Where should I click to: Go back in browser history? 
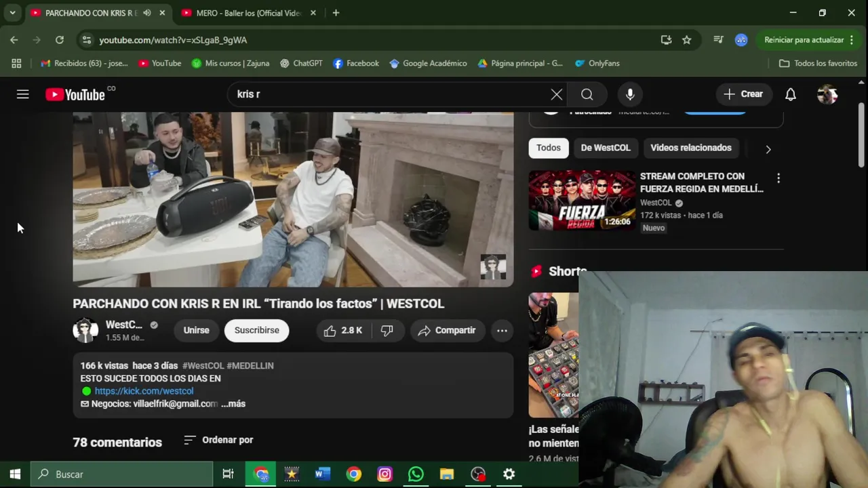(14, 40)
